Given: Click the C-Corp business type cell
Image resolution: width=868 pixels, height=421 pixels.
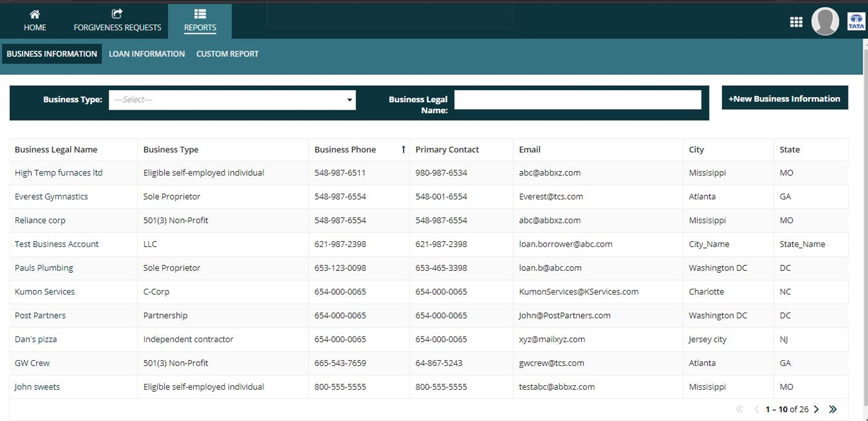Looking at the screenshot, I should (156, 292).
